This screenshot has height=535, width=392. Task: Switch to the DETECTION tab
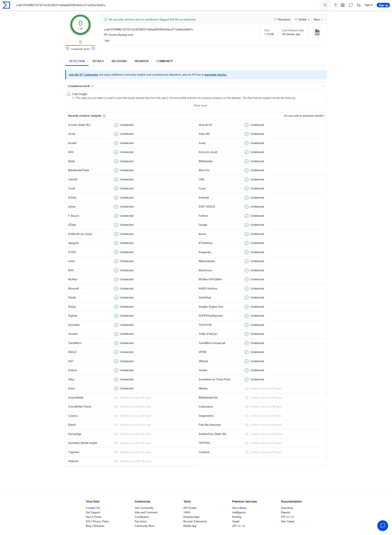[77, 61]
